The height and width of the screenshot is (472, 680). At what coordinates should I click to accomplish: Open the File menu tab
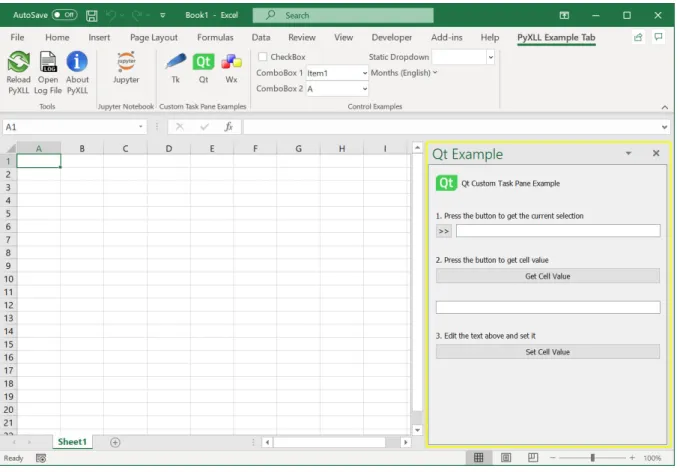click(x=17, y=37)
